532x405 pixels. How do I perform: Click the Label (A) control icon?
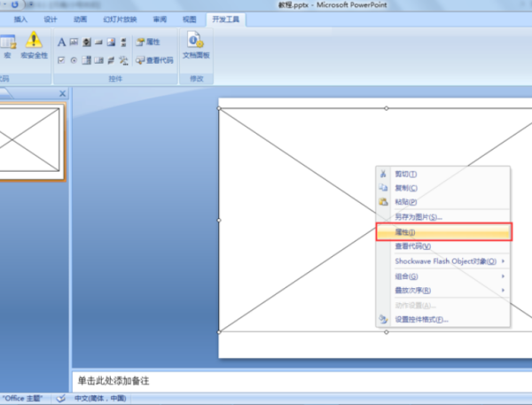tap(61, 42)
